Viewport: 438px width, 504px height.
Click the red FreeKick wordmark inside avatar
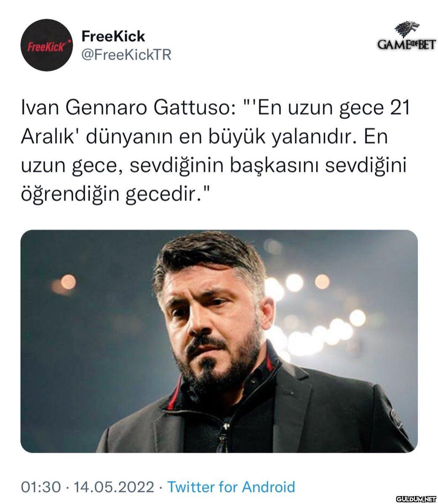[47, 46]
